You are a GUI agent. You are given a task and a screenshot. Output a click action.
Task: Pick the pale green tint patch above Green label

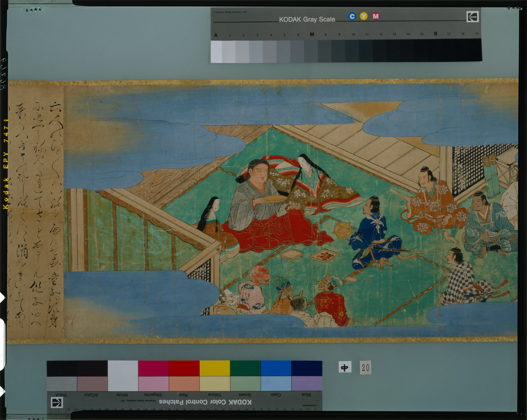(x=245, y=384)
